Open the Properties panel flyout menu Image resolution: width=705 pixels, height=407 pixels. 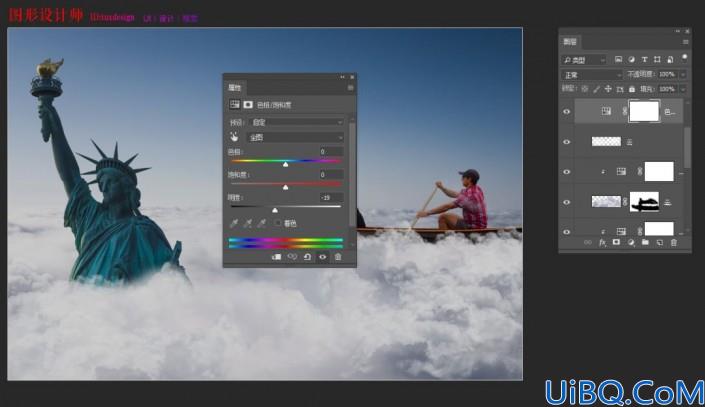[x=350, y=88]
